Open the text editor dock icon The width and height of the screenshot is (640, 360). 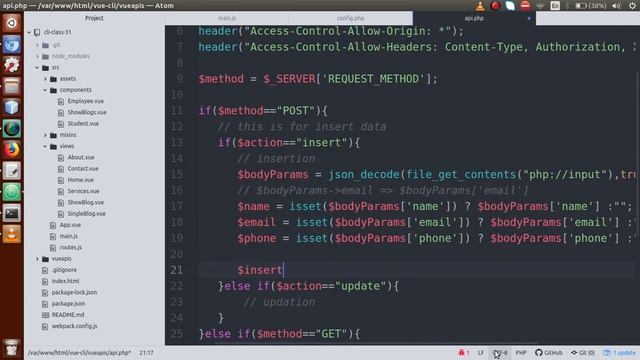(x=11, y=171)
